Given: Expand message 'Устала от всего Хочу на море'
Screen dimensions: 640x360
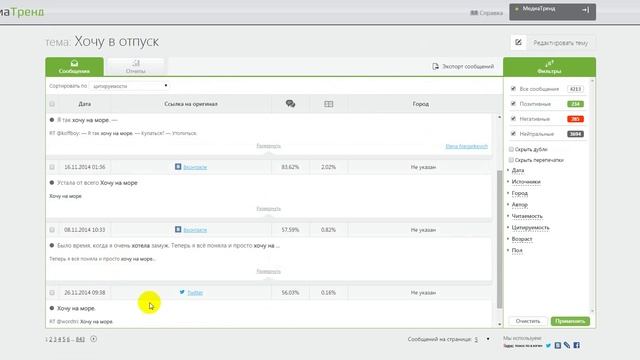Looking at the screenshot, I should pos(268,209).
